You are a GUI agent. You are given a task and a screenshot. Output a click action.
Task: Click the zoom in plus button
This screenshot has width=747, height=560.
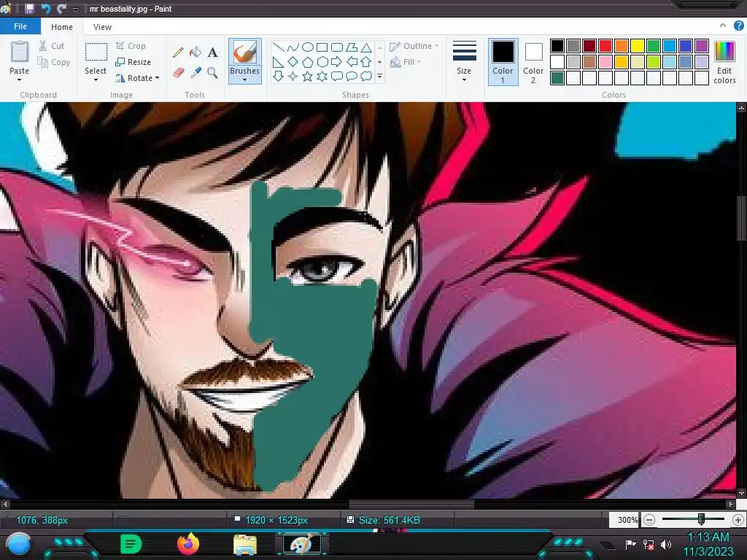(738, 520)
